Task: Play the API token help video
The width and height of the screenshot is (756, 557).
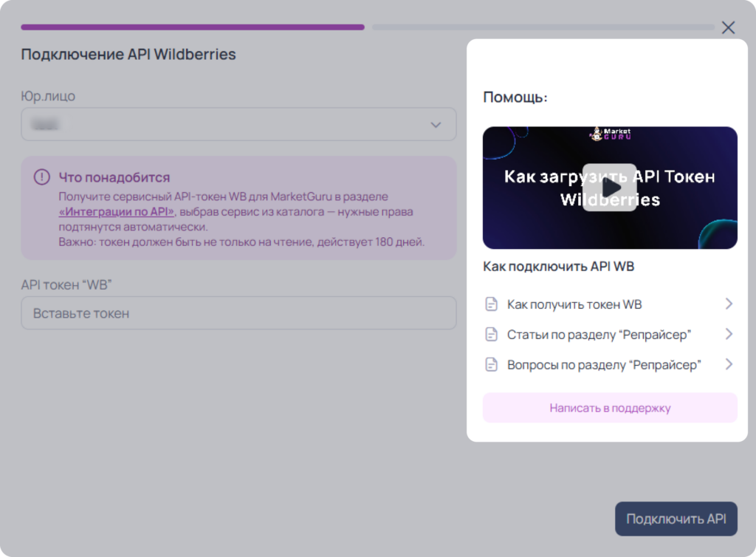Action: tap(609, 188)
